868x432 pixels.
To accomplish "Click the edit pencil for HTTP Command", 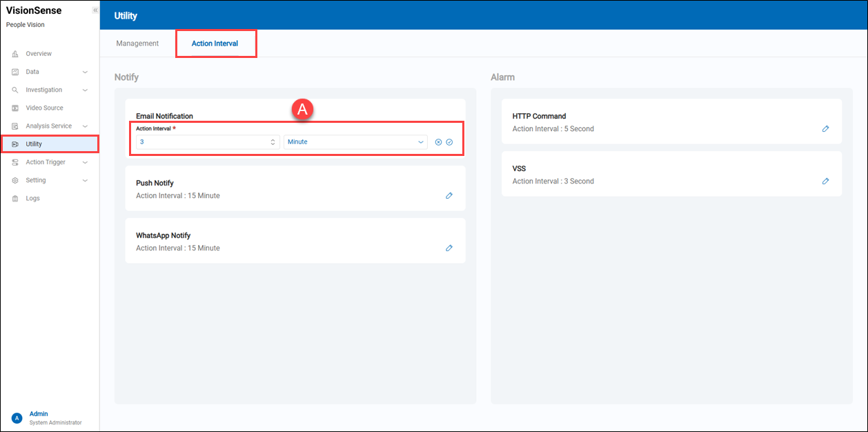I will click(x=825, y=129).
